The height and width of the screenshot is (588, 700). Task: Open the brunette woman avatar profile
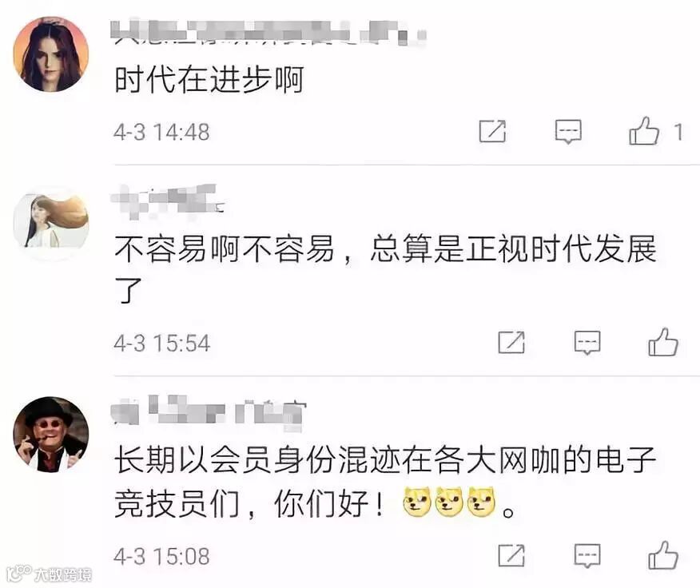51,54
